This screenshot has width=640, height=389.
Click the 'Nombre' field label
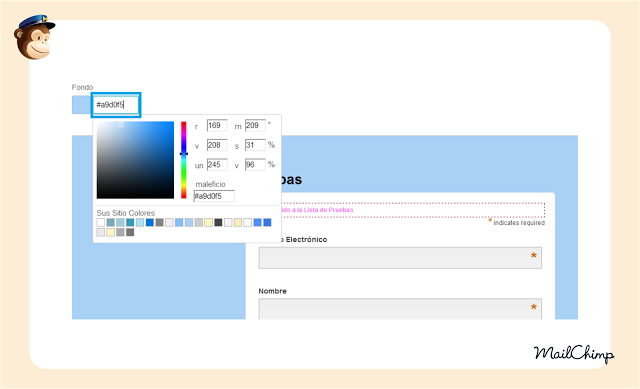tap(272, 291)
